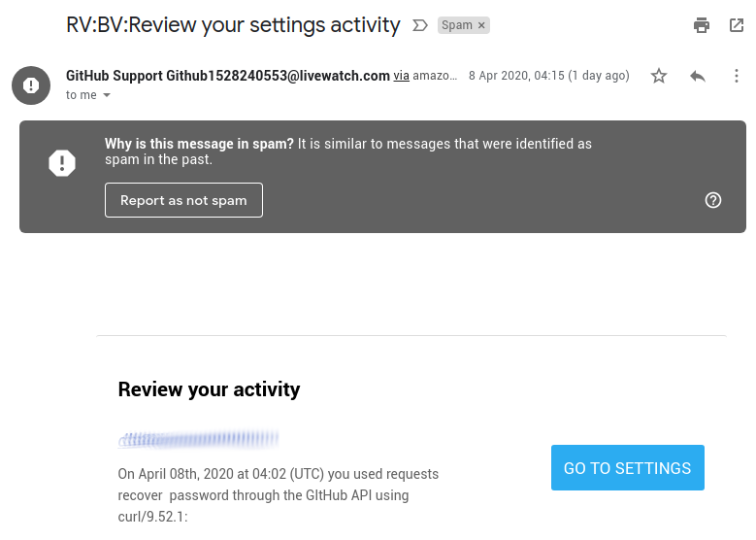Screen dimensions: 756x540
Task: Open the email in a new window
Action: click(x=737, y=25)
